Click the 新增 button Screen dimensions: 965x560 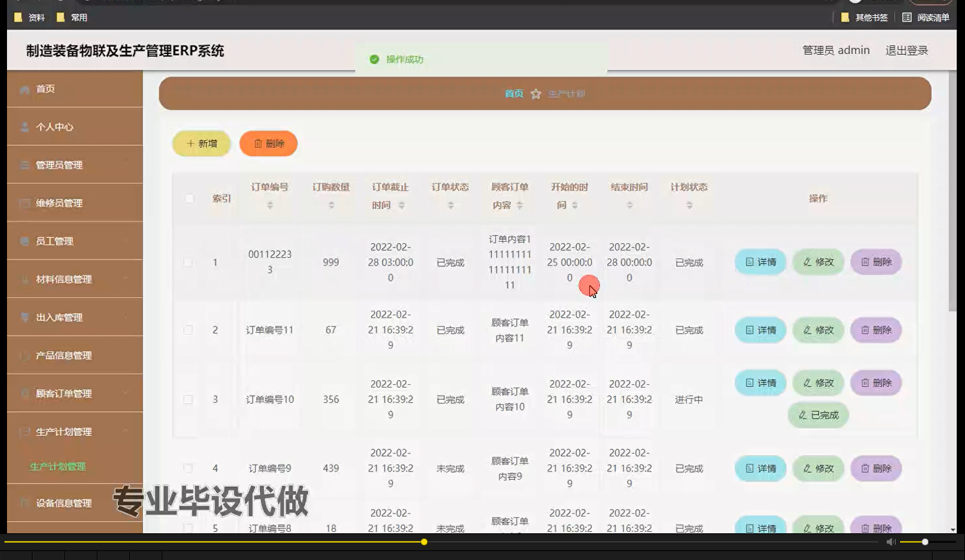[x=201, y=144]
